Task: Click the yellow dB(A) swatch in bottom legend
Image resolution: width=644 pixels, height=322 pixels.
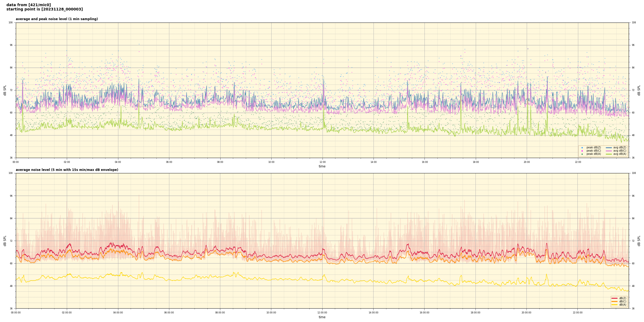Action: pyautogui.click(x=614, y=305)
